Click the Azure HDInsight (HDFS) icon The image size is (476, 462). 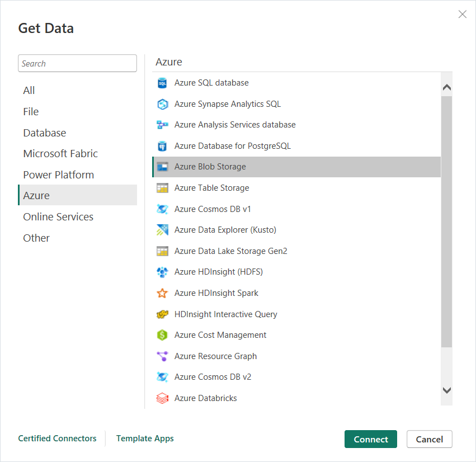(x=162, y=272)
